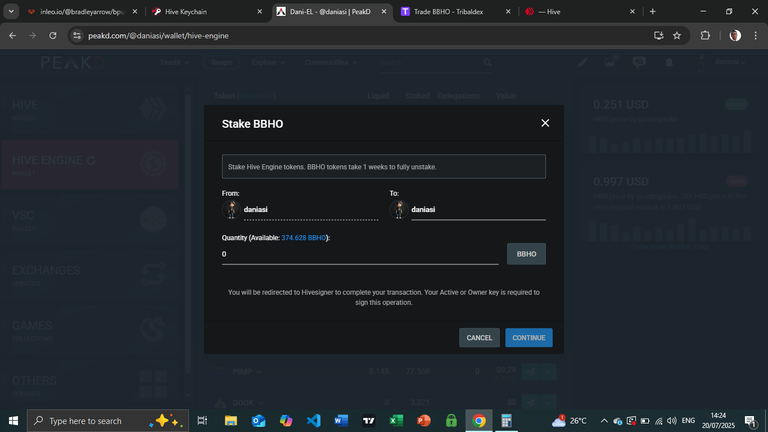Image resolution: width=768 pixels, height=432 pixels.
Task: Expand the Feeds dropdown in PeakD header
Action: point(174,62)
